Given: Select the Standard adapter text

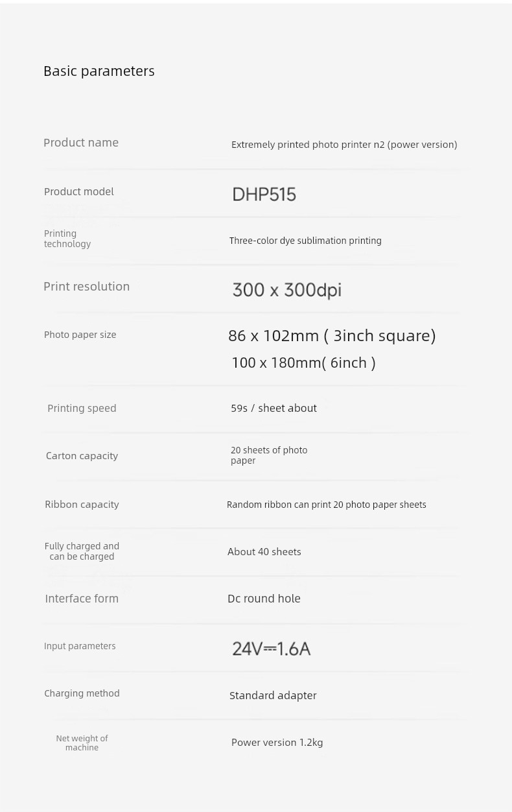Looking at the screenshot, I should pos(273,695).
